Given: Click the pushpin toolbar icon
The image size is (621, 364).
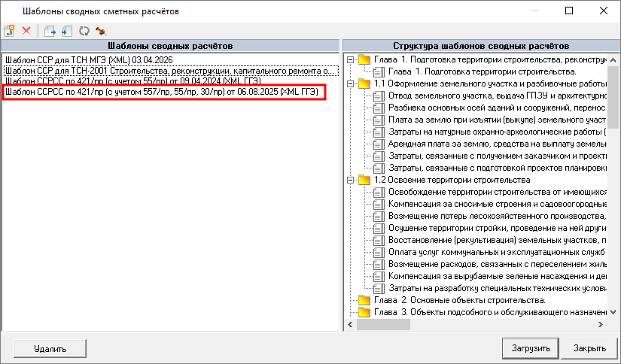Looking at the screenshot, I should [101, 31].
